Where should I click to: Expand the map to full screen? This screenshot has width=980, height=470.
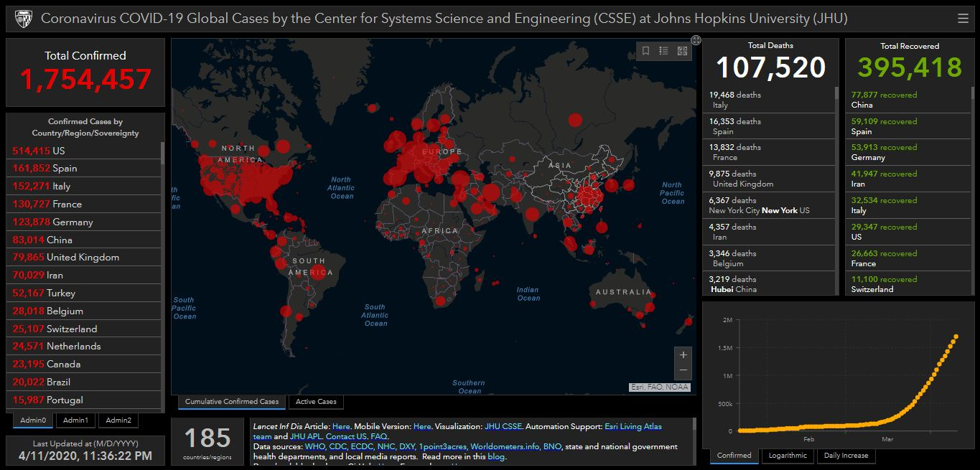696,40
